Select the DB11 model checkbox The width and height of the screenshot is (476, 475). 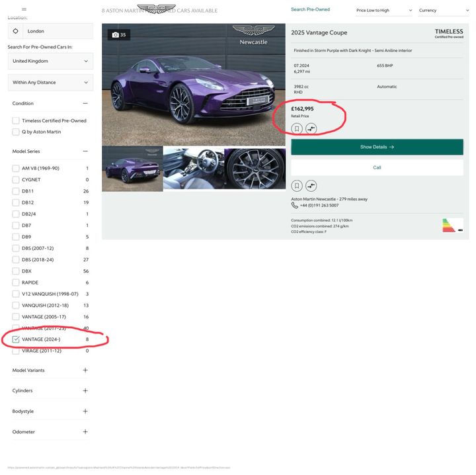coord(16,191)
